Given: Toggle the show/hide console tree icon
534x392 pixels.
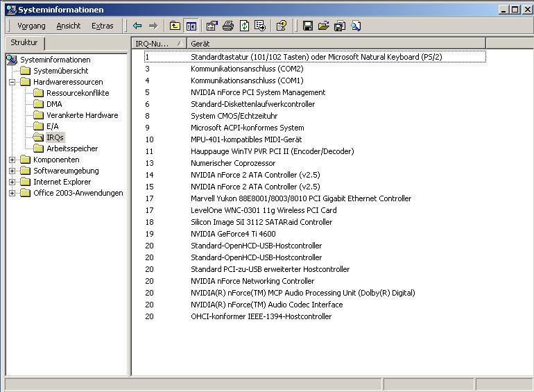Looking at the screenshot, I should [191, 26].
